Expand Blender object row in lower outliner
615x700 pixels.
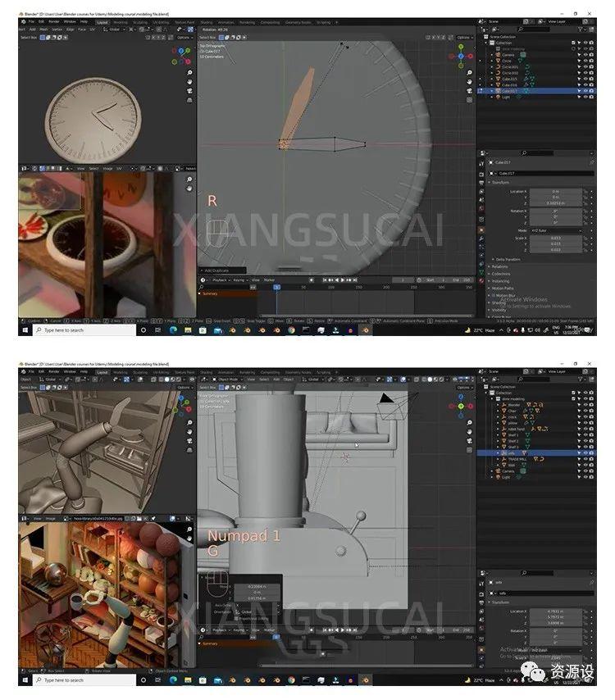(499, 405)
